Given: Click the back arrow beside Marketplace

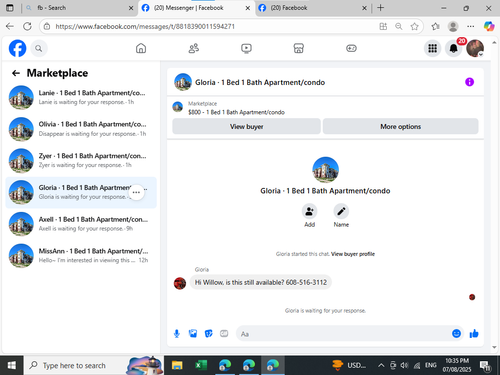Looking at the screenshot, I should pyautogui.click(x=16, y=73).
